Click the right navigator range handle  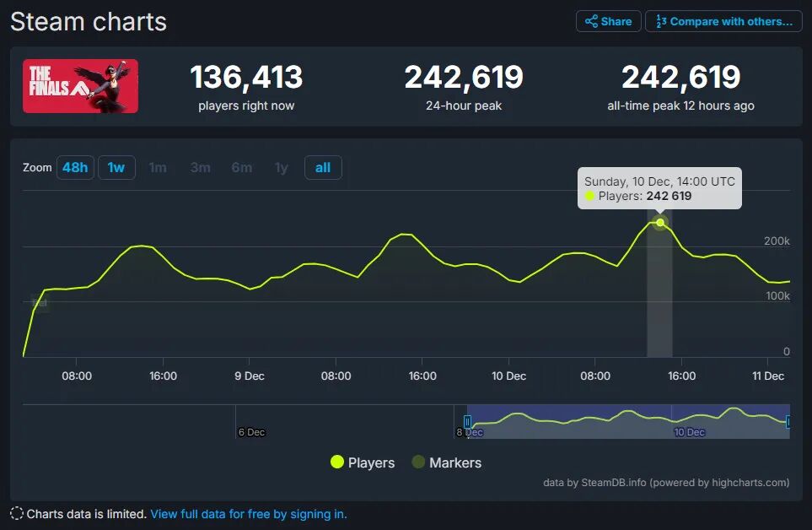pyautogui.click(x=788, y=422)
